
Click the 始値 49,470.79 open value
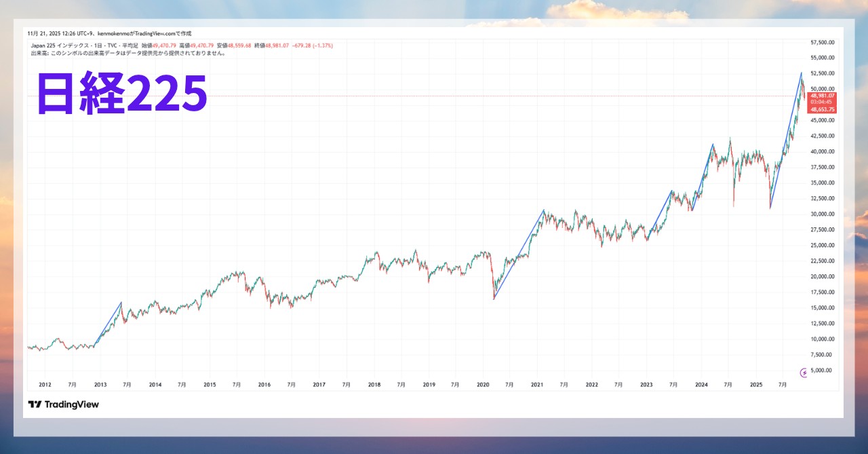[158, 45]
